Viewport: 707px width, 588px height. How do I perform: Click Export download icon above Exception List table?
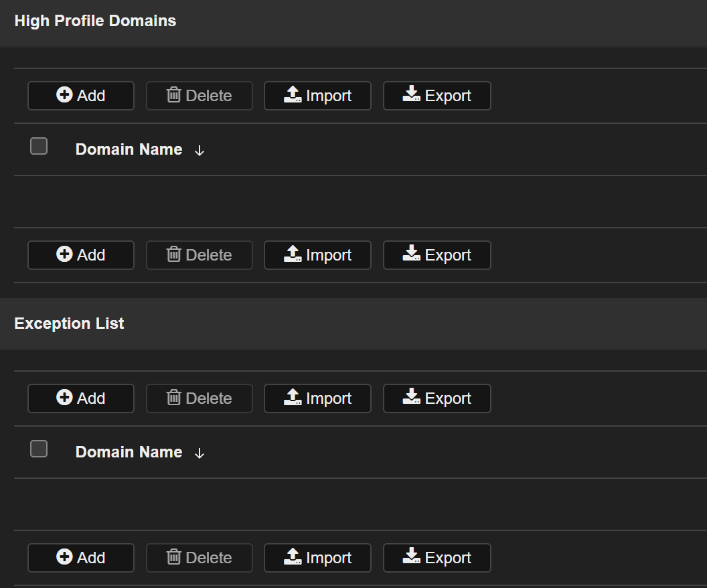click(x=412, y=398)
